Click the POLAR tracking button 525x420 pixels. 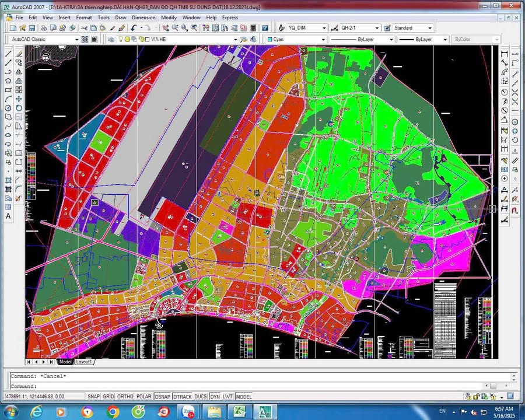pyautogui.click(x=143, y=397)
